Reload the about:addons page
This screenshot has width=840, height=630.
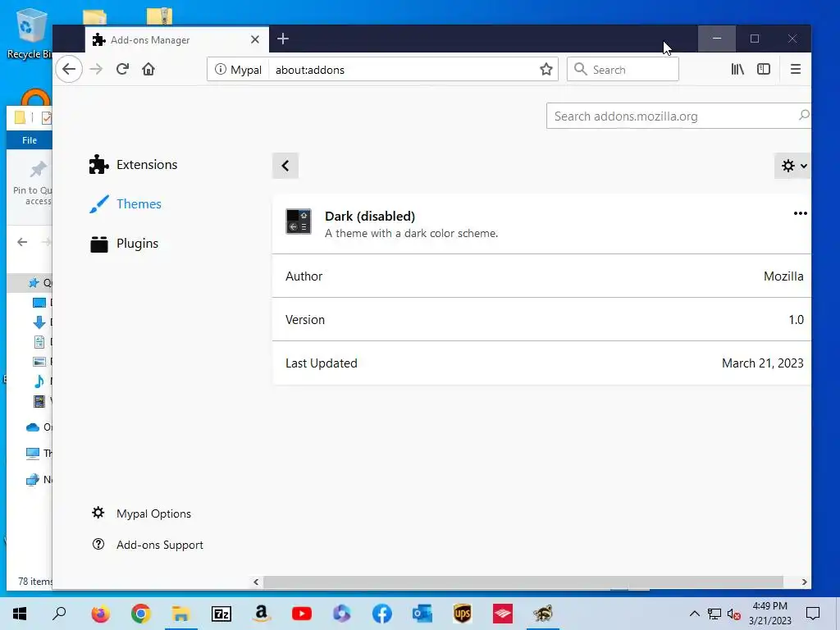122,69
